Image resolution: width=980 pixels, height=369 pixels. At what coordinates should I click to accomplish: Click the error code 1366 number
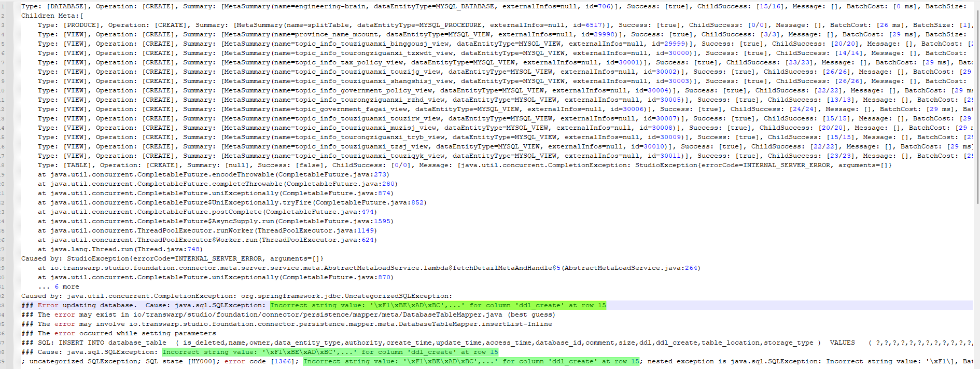(285, 361)
